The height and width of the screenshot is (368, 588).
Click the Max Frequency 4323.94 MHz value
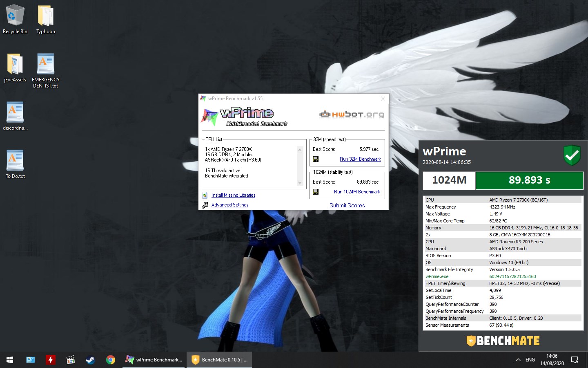click(502, 207)
